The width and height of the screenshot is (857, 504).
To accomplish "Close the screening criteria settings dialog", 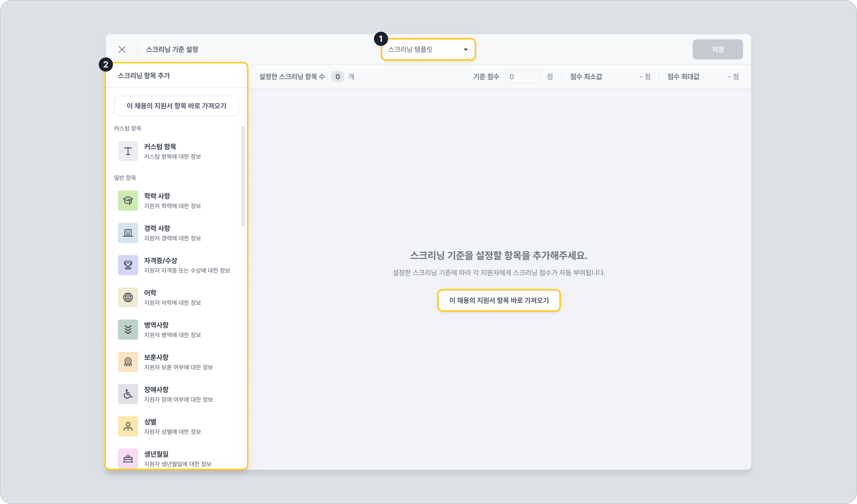I will click(122, 50).
